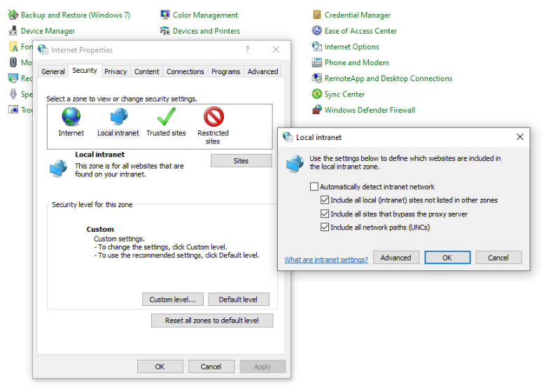
Task: Choose the Trusted sites green checkmark icon
Action: 166,117
